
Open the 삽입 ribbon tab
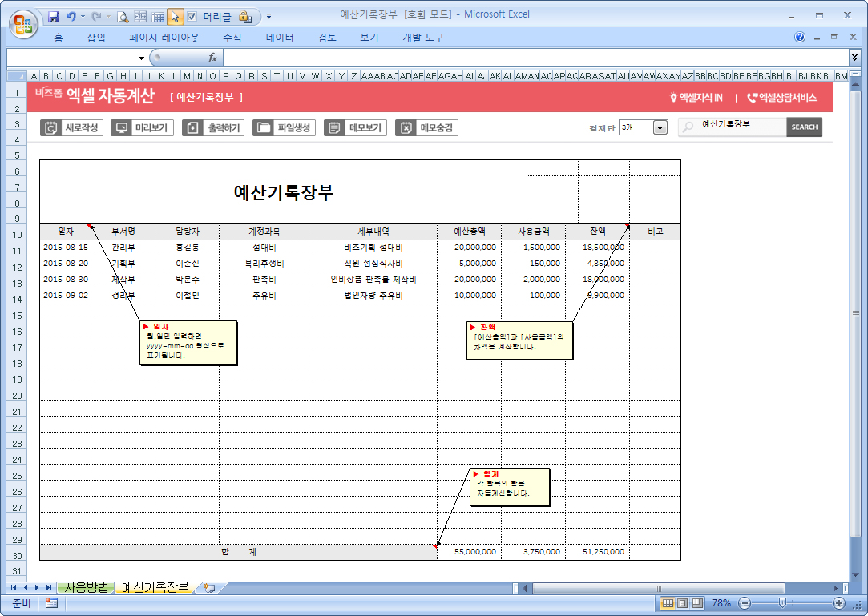pyautogui.click(x=95, y=38)
